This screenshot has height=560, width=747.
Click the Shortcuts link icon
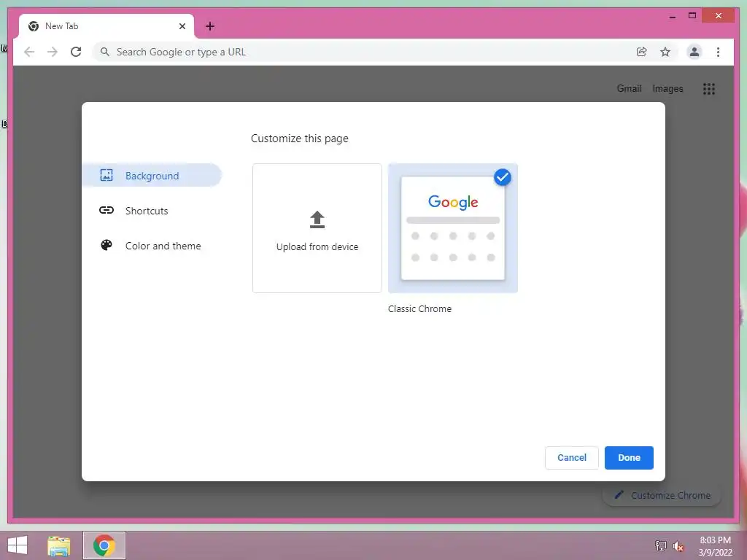click(107, 210)
